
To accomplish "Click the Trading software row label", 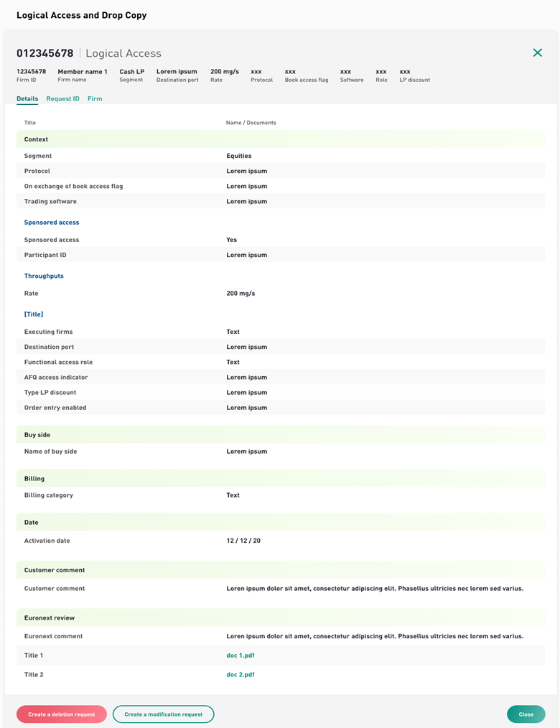I will (x=50, y=202).
